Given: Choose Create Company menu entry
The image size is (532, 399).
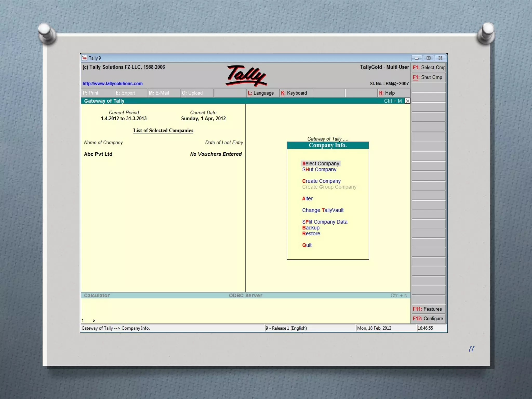Looking at the screenshot, I should 321,181.
